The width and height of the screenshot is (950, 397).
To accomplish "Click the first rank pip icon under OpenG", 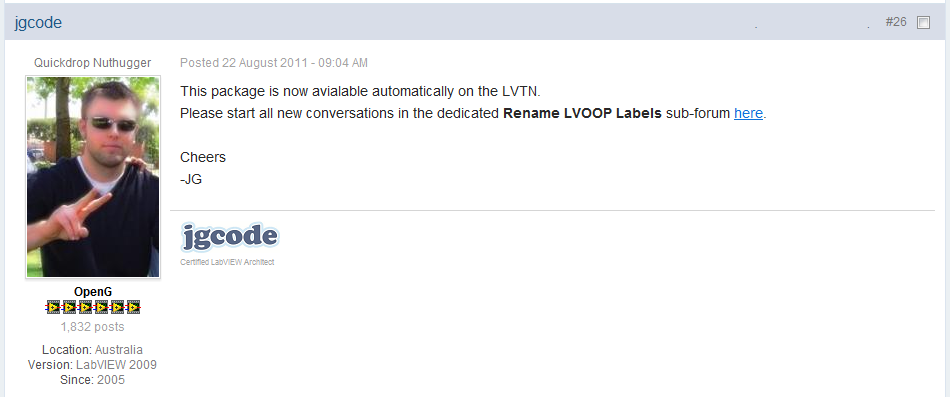I will click(53, 307).
